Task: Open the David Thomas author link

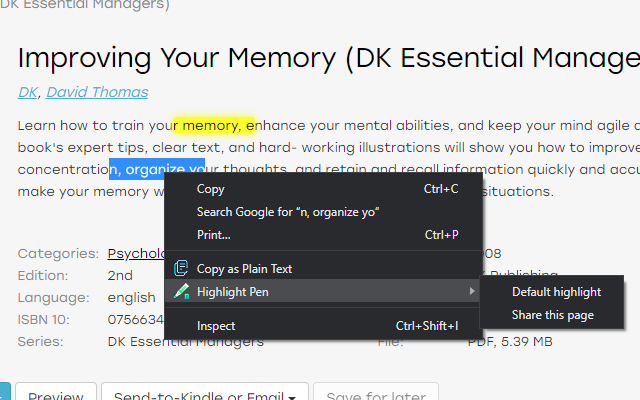Action: [97, 93]
